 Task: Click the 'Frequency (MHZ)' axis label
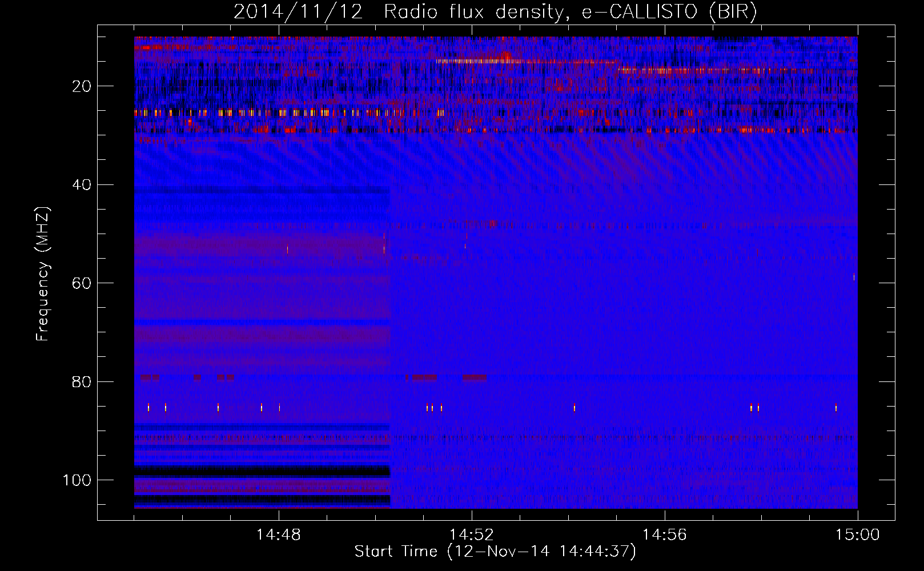[43, 274]
